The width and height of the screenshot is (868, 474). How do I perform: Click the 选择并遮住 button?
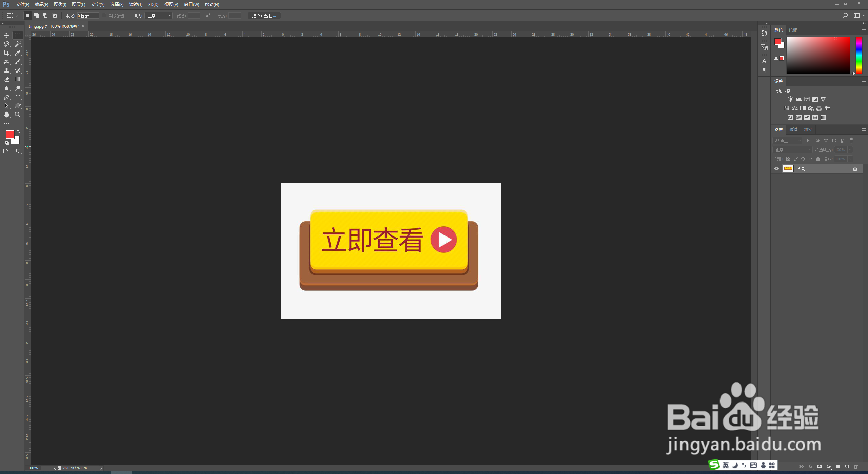tap(264, 16)
